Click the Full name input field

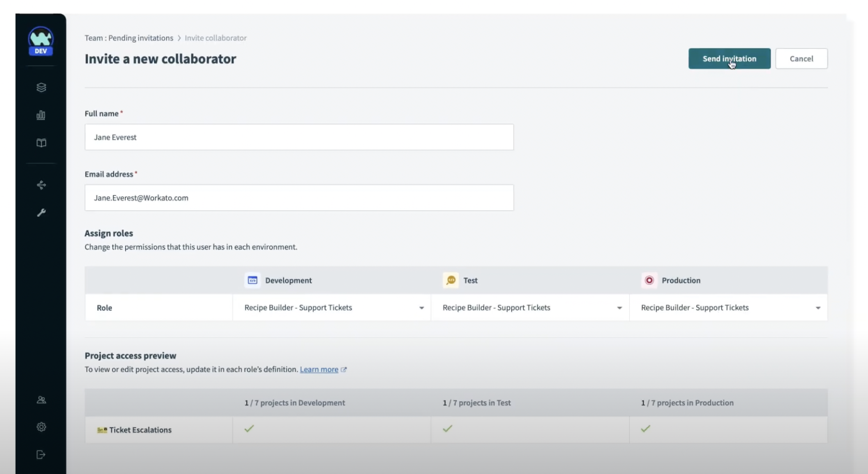[x=299, y=137]
